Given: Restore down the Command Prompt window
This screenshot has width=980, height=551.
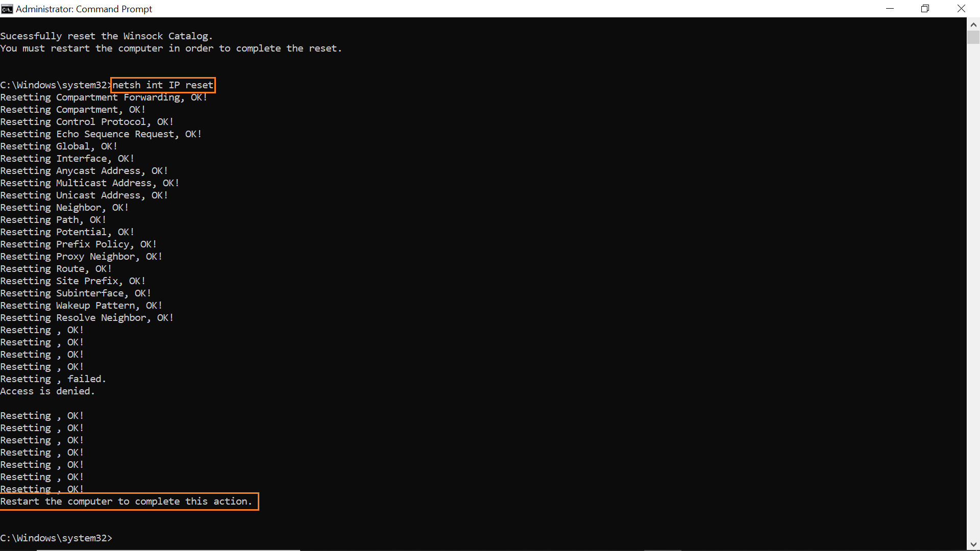Looking at the screenshot, I should [925, 9].
